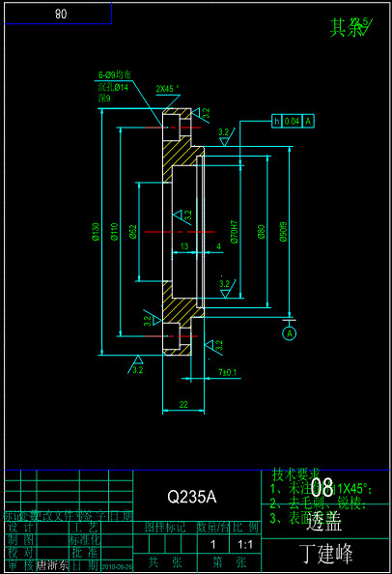Image resolution: width=392 pixels, height=574 pixels.
Task: Select the "Ø90f9" diameter dimension
Action: pos(284,231)
